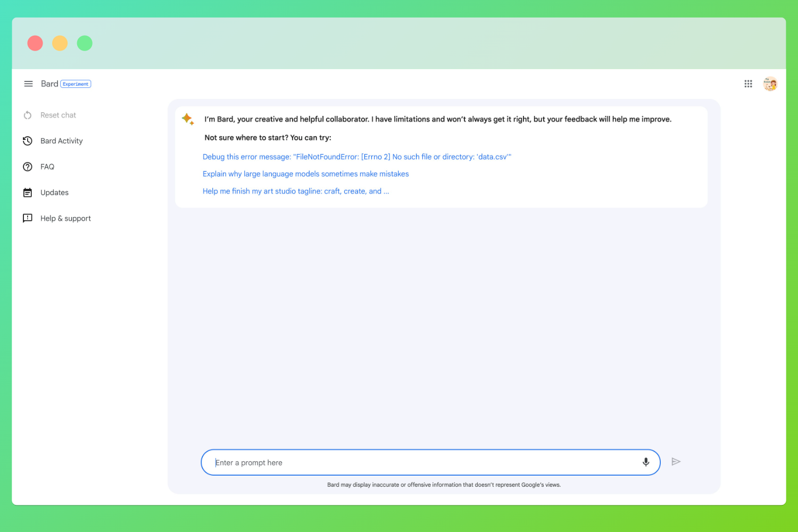This screenshot has width=798, height=532.
Task: Click the Bard sparkle logo icon
Action: 188,119
